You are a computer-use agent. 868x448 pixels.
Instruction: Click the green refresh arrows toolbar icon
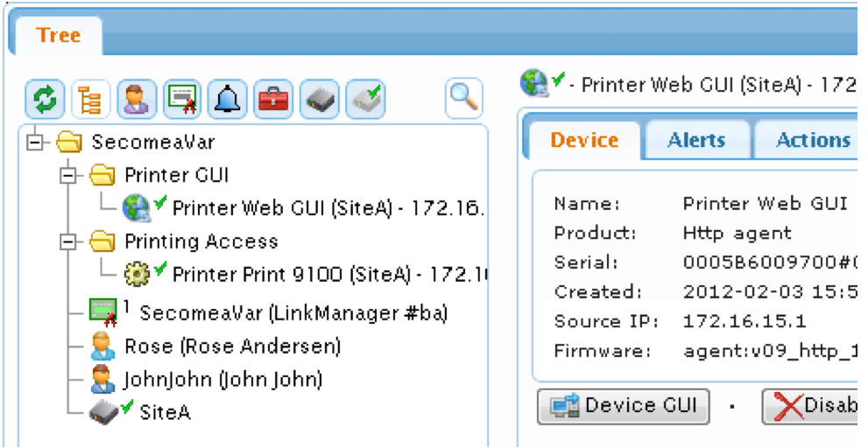point(45,100)
